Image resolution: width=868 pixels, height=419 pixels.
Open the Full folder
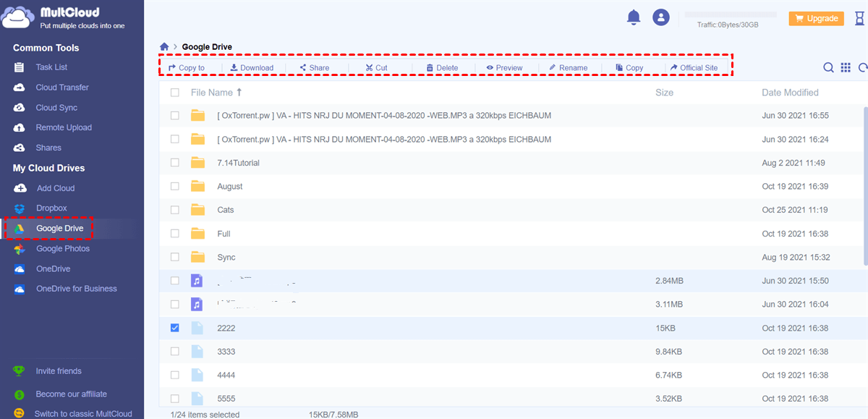(x=224, y=234)
